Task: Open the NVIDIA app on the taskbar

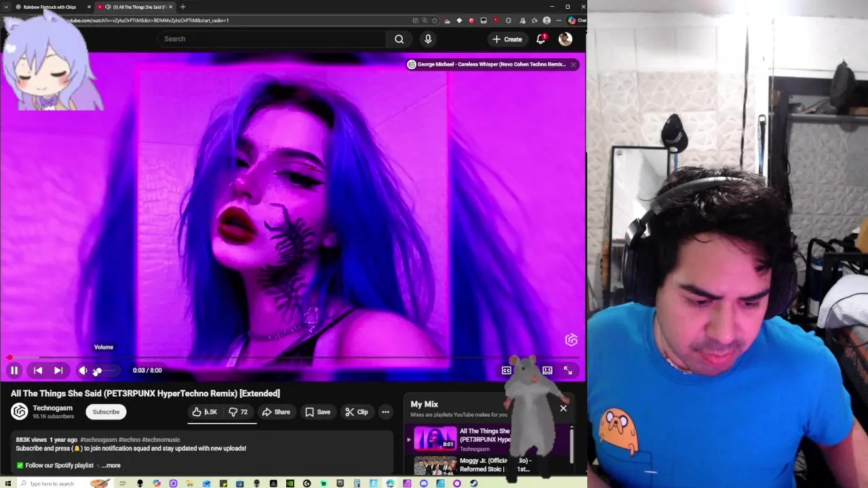Action: 290,483
